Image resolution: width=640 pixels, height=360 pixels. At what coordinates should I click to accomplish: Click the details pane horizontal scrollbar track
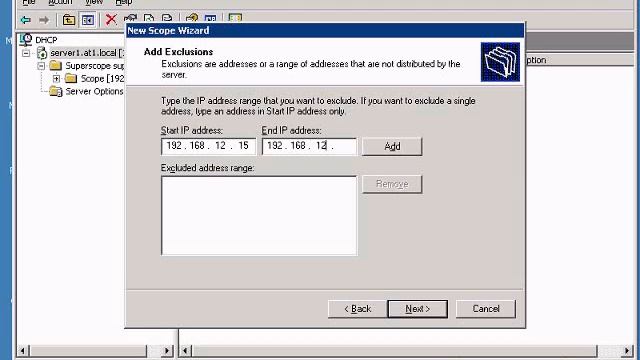tap(406, 351)
